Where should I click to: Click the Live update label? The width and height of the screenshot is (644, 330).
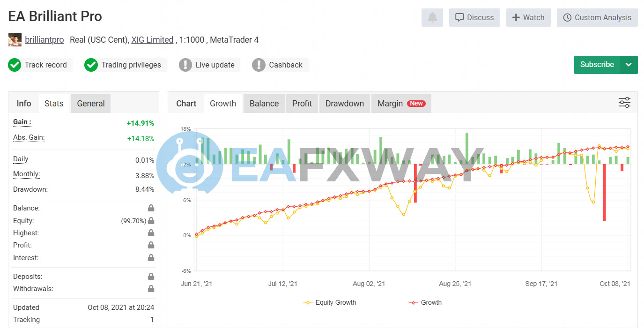pos(215,65)
